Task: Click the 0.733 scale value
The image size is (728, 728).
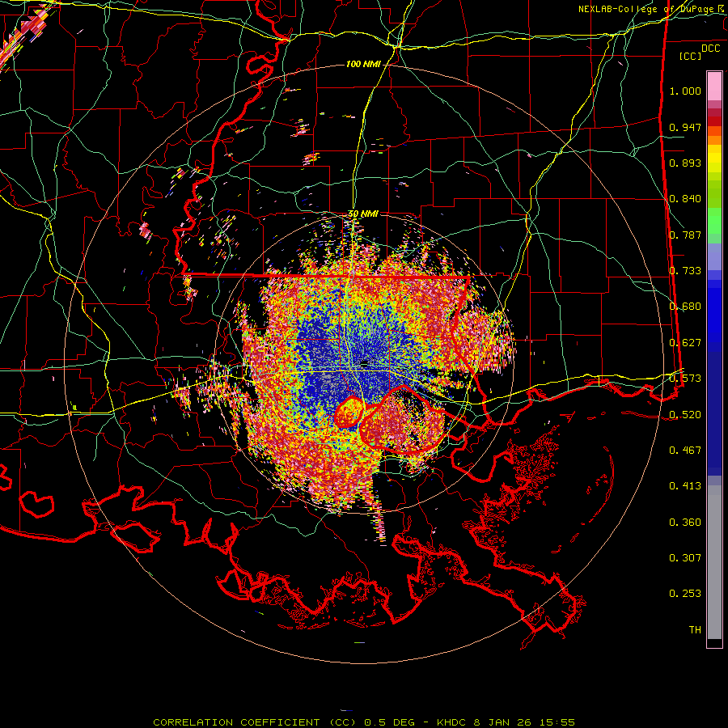Action: 685,271
